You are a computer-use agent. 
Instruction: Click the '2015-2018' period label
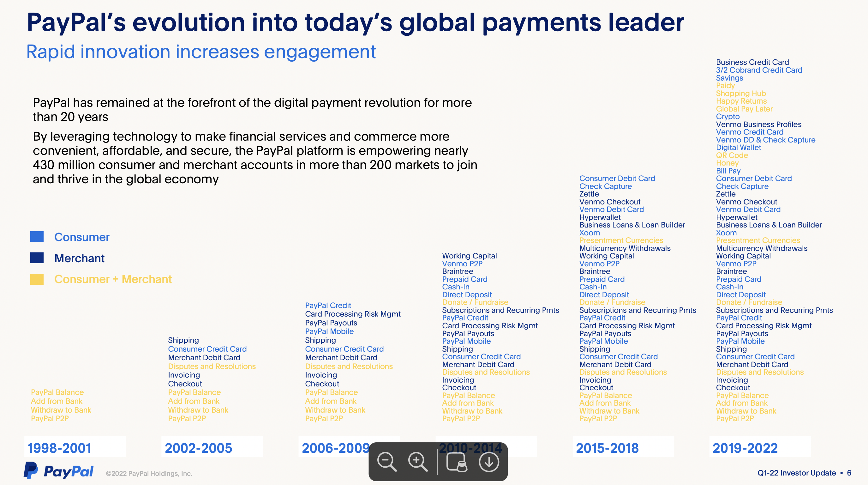pos(607,448)
